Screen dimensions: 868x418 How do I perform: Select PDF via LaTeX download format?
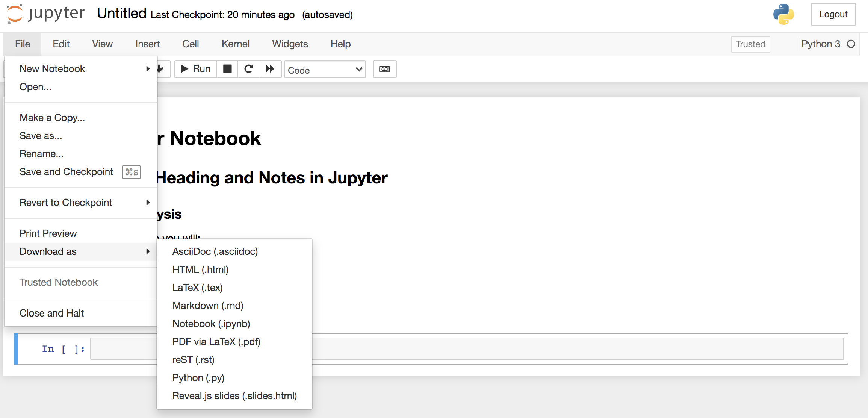tap(217, 342)
